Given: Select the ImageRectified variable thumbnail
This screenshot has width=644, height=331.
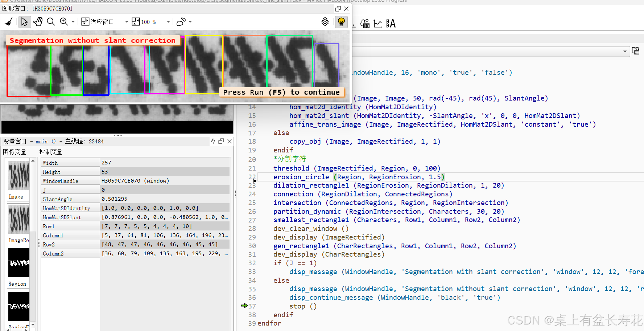Looking at the screenshot, I should coord(19,219).
